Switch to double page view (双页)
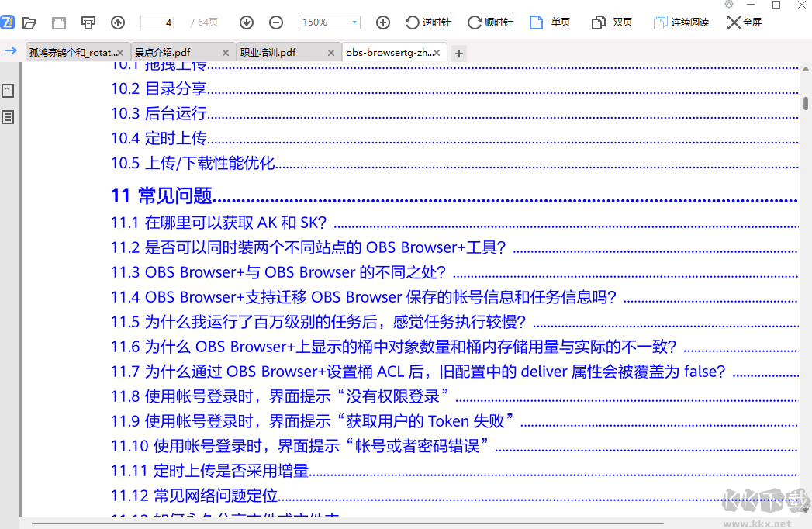 [612, 22]
